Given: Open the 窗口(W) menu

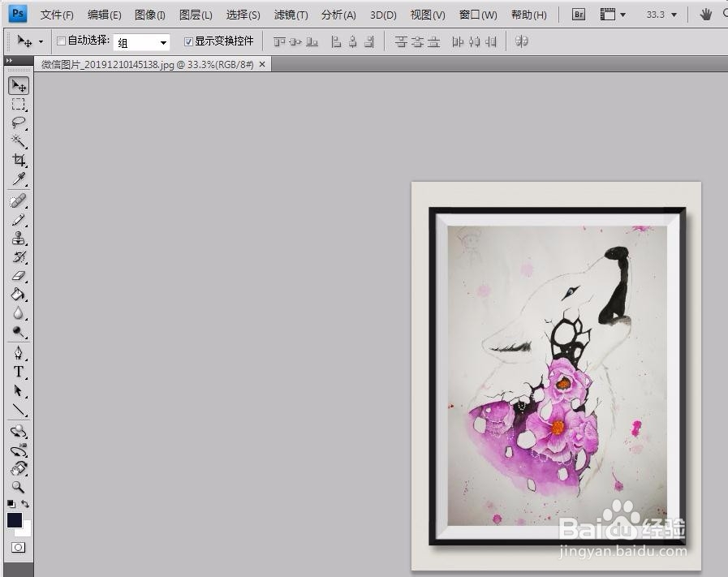Looking at the screenshot, I should (x=478, y=15).
